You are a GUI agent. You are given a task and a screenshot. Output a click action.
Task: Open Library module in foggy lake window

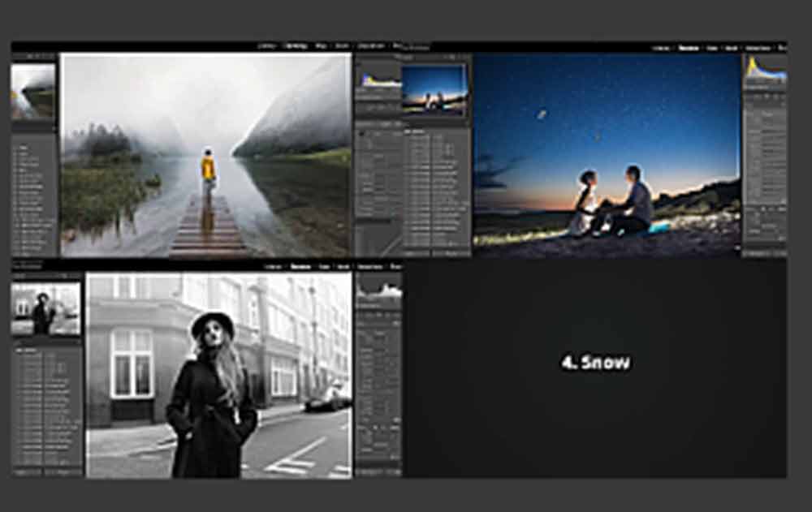266,46
